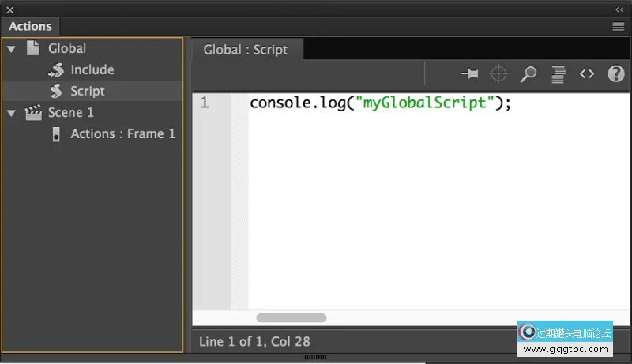Open Help with the question mark icon

click(615, 74)
